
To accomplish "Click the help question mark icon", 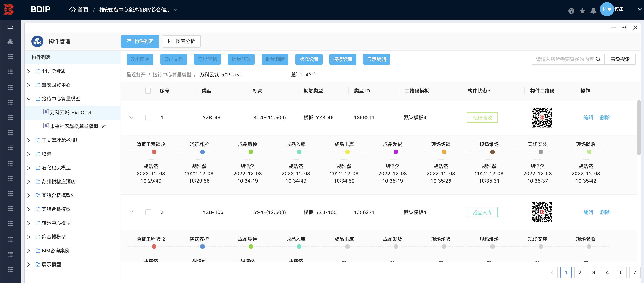I will coord(571,11).
